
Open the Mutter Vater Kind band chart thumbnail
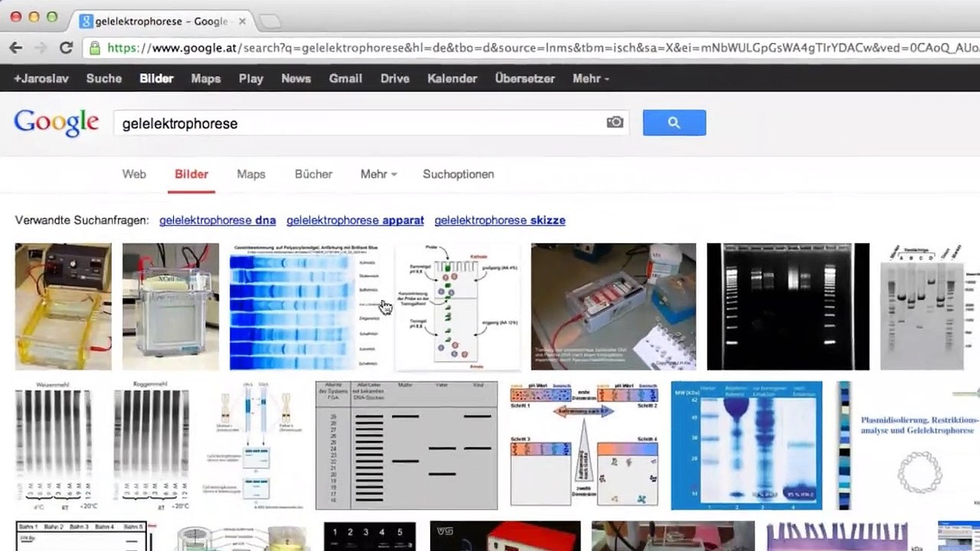click(x=407, y=445)
